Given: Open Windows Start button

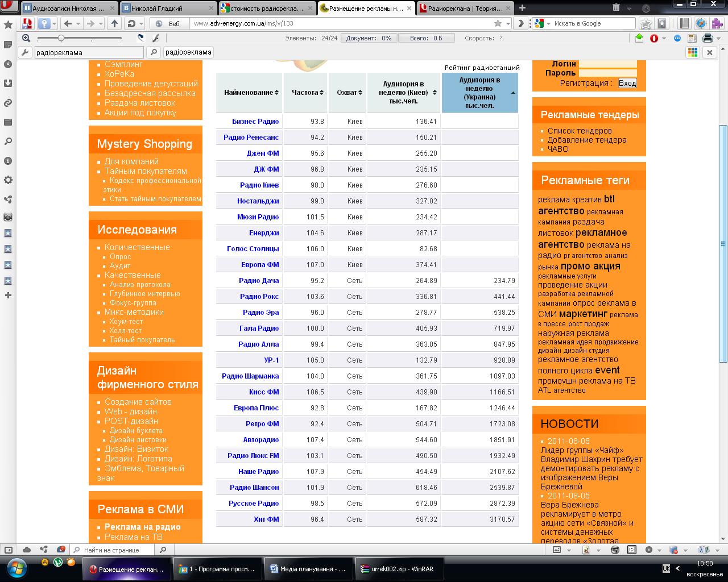Looking at the screenshot, I should click(17, 568).
